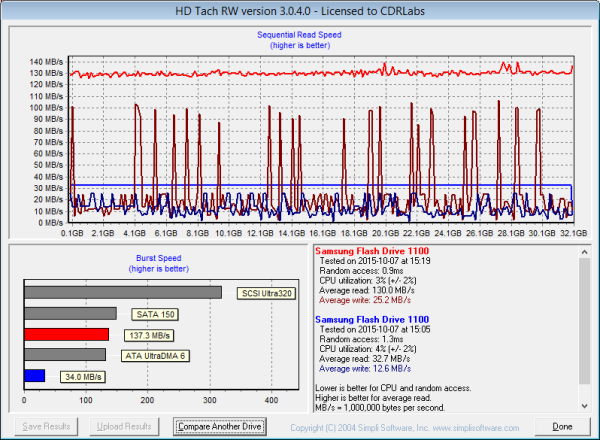
Task: Click the Save Results button
Action: tap(45, 427)
